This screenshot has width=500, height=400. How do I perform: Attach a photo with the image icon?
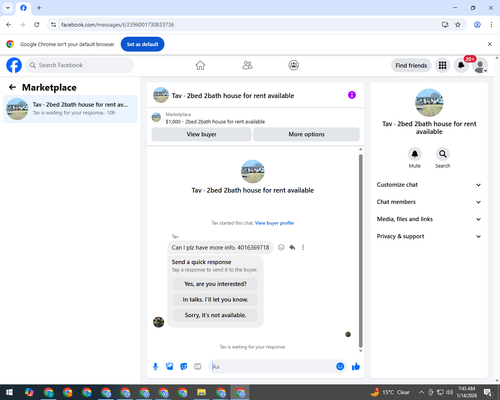[x=169, y=367]
